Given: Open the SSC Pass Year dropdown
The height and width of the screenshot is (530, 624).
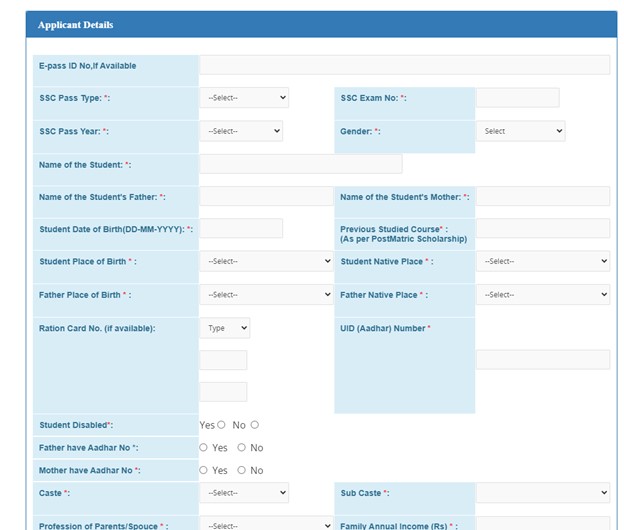Looking at the screenshot, I should click(x=241, y=131).
